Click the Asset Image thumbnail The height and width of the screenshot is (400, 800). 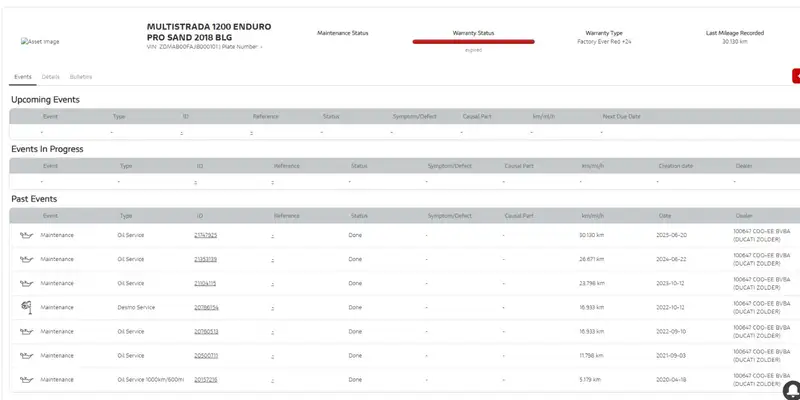click(40, 42)
